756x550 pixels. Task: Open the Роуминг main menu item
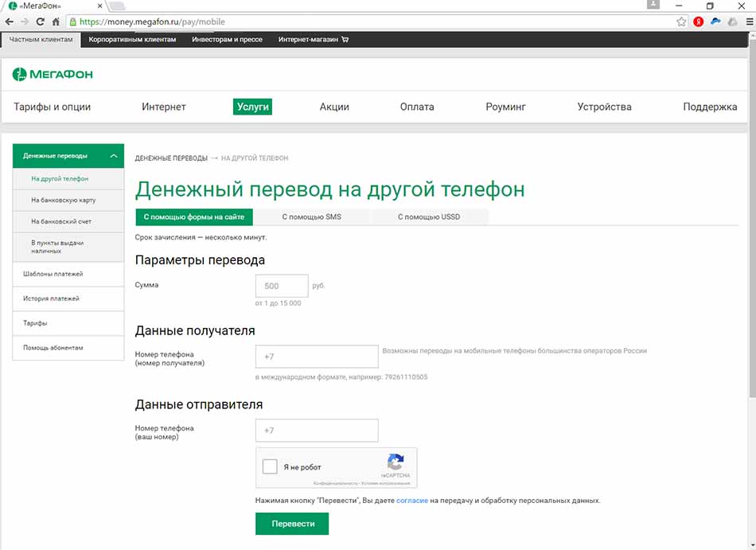(505, 107)
